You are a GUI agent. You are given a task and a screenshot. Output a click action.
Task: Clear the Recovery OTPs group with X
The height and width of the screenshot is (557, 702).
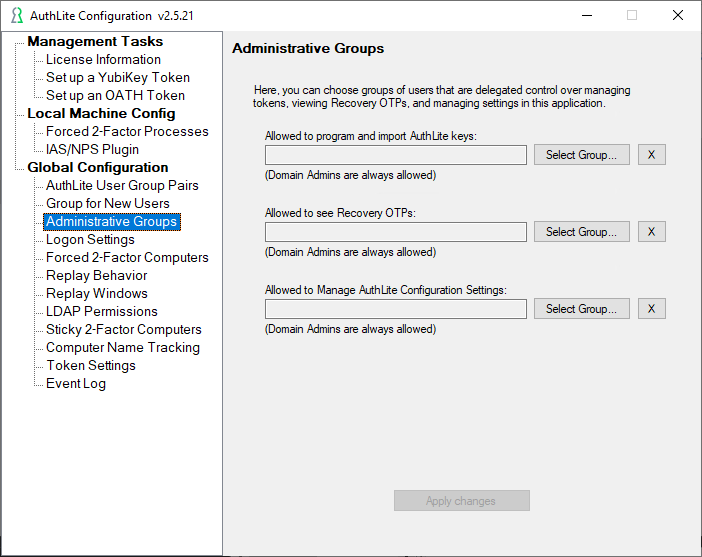[651, 231]
